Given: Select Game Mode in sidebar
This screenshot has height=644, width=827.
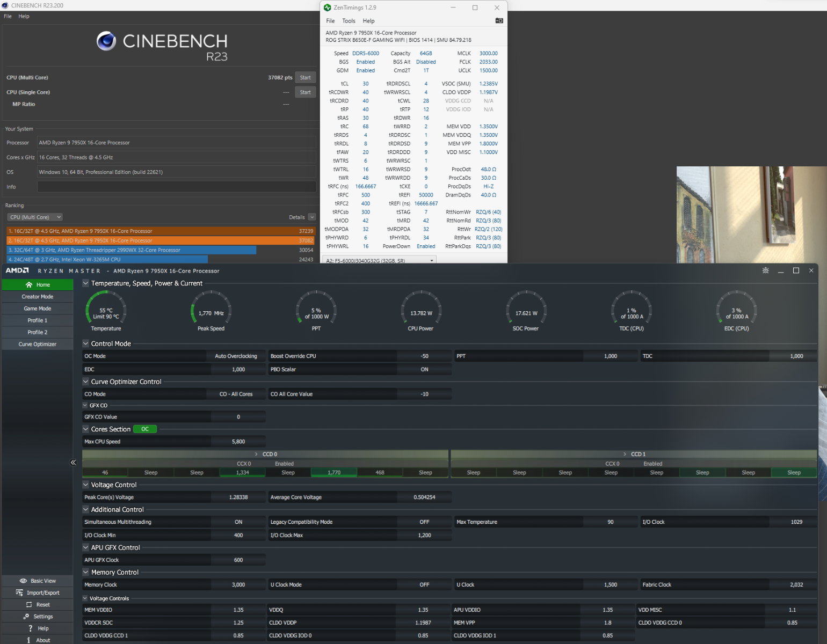Looking at the screenshot, I should (x=38, y=309).
